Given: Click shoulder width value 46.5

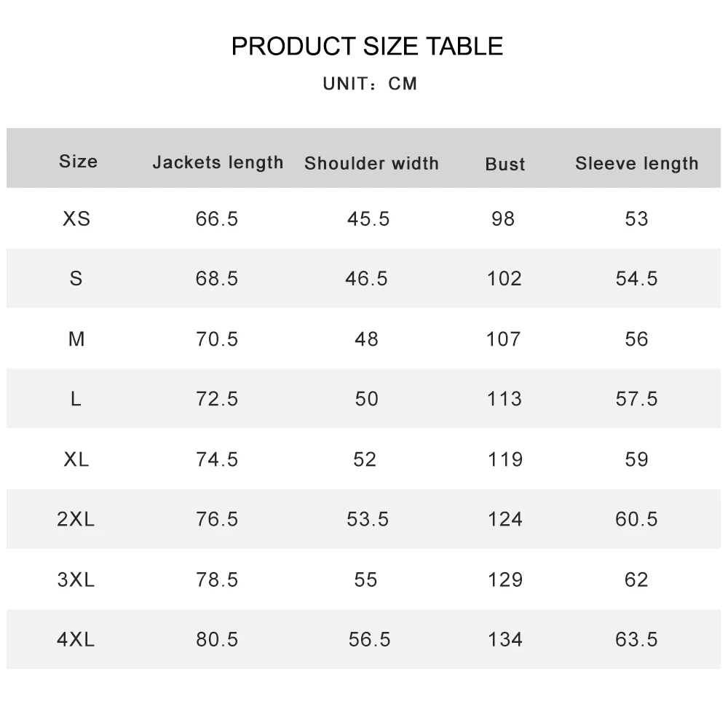Looking at the screenshot, I should 366,279.
